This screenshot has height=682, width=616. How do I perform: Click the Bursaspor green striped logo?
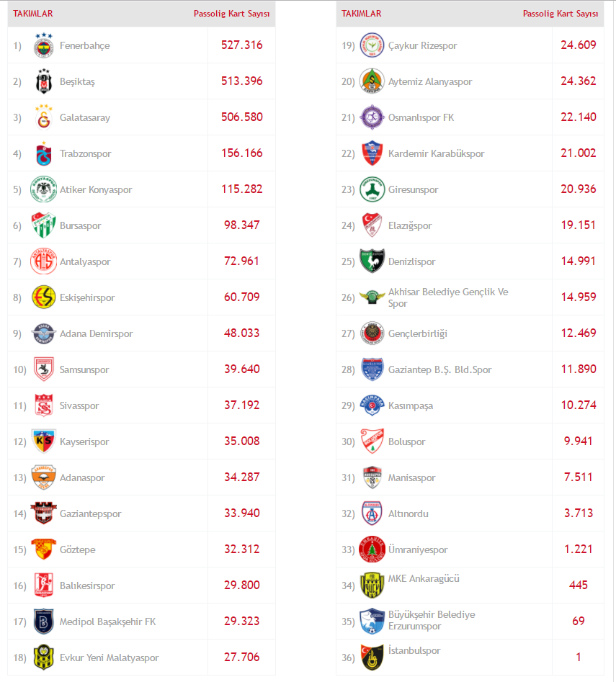[43, 225]
